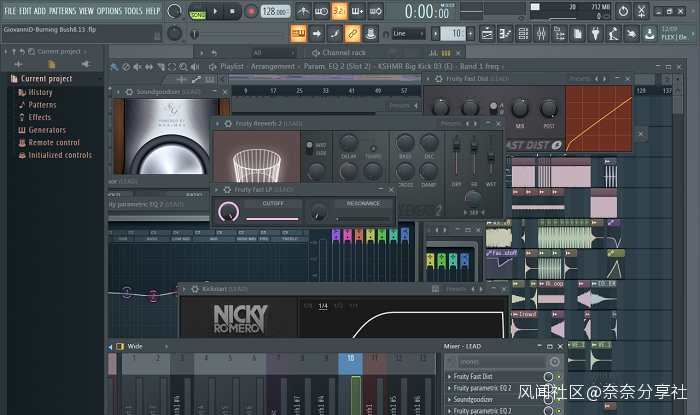Select 1/4 rate in Kickstart
The image size is (700, 415).
click(x=323, y=306)
